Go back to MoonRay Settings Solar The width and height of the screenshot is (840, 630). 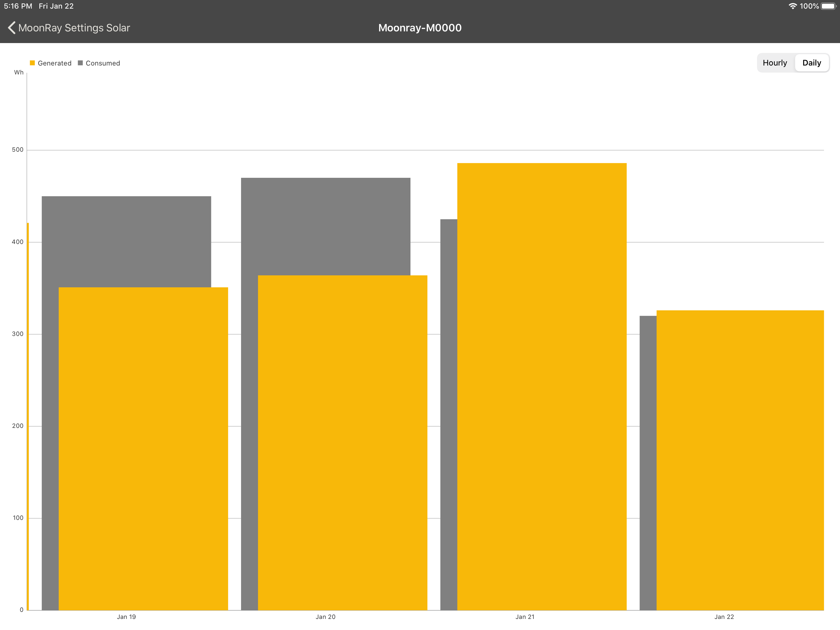point(74,28)
